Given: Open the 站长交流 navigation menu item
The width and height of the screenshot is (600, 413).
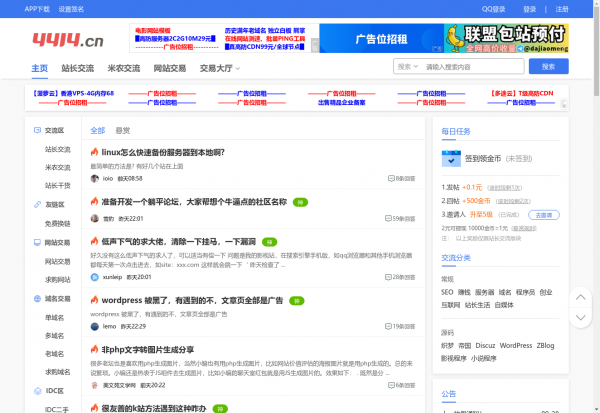Looking at the screenshot, I should point(77,69).
